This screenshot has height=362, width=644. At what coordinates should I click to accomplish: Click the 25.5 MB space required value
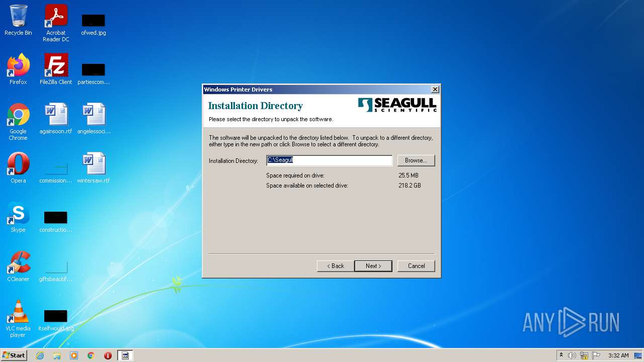tap(409, 175)
